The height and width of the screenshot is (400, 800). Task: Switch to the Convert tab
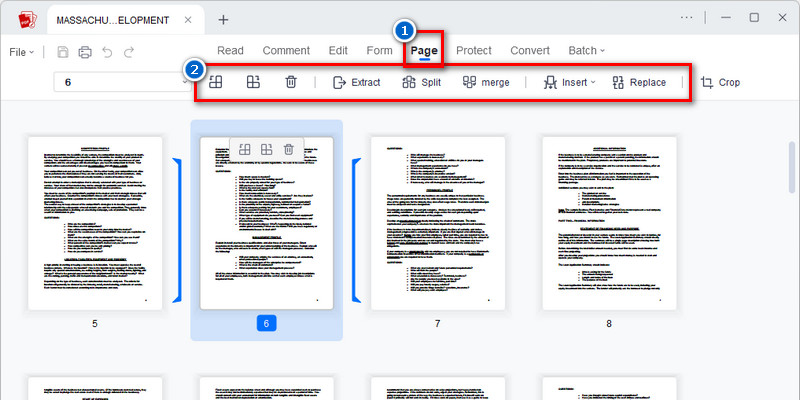tap(530, 51)
